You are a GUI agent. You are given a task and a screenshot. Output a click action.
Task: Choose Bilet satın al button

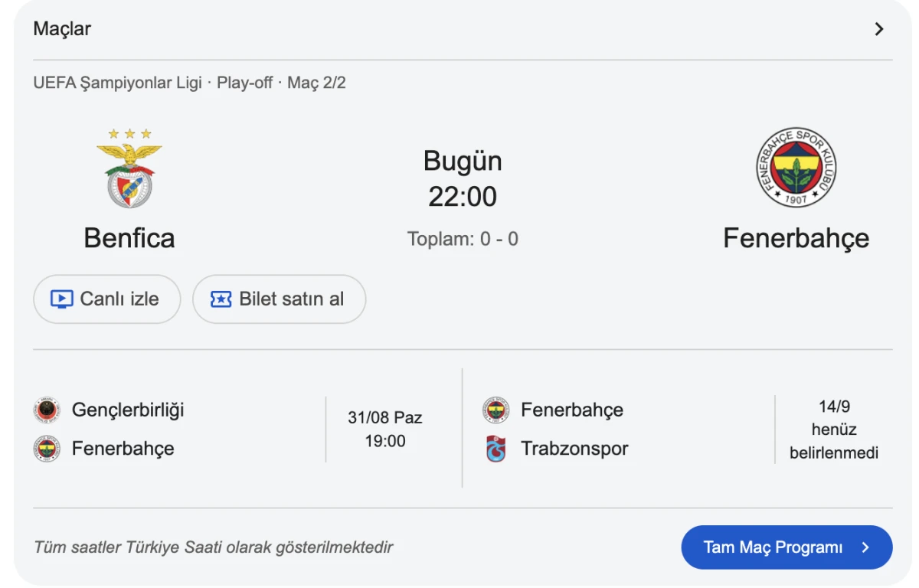(279, 299)
